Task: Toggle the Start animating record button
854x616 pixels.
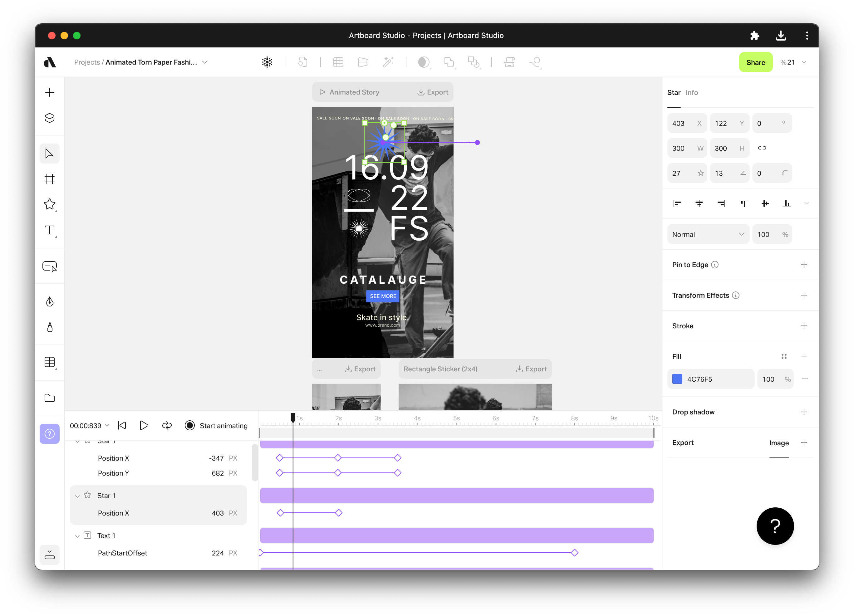Action: point(190,425)
